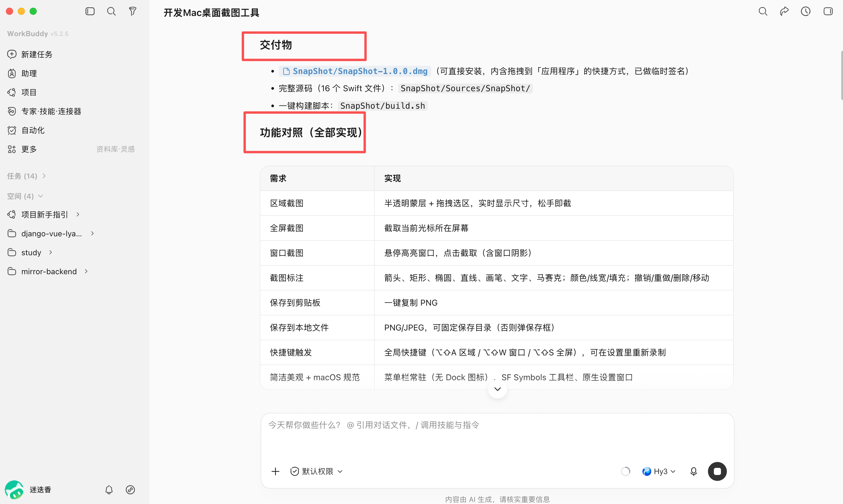The height and width of the screenshot is (504, 843).
Task: Add attachment with plus icon
Action: tap(275, 471)
